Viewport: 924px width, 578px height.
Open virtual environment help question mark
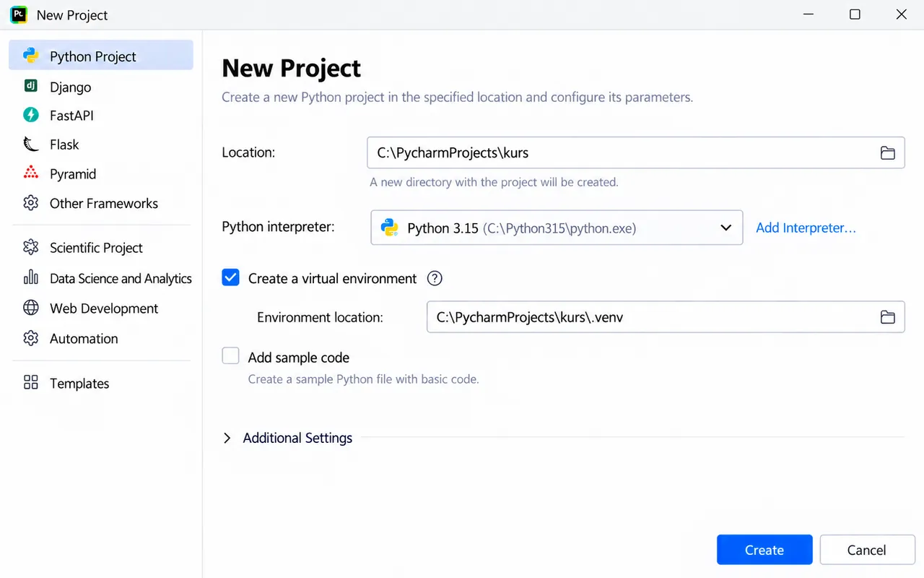(435, 278)
